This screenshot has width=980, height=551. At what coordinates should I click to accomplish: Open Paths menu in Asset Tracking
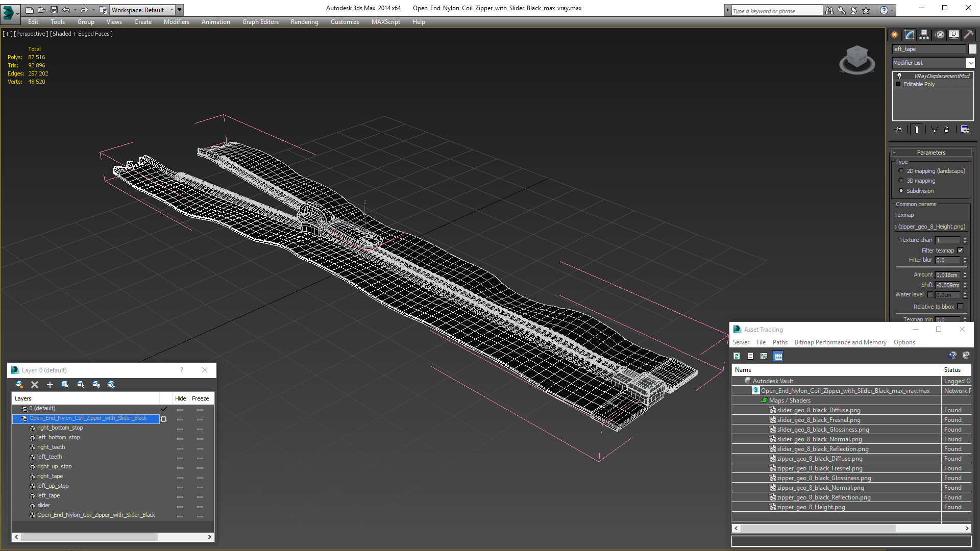pyautogui.click(x=780, y=342)
